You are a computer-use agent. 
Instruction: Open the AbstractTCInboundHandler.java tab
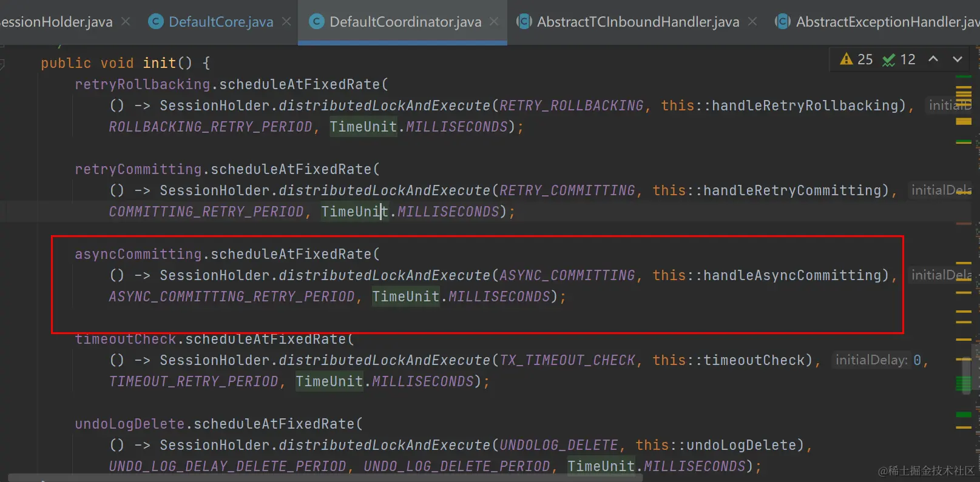638,22
